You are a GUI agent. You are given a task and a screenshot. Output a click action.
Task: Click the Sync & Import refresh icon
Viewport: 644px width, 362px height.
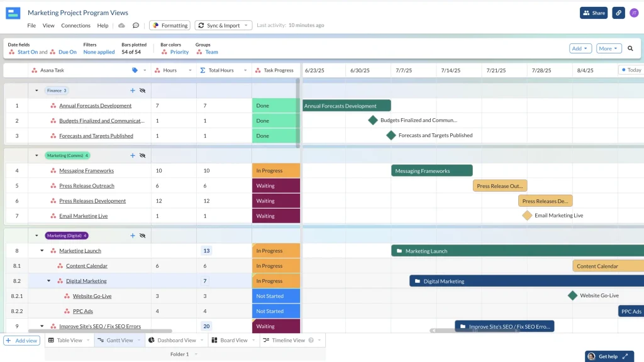(x=201, y=25)
